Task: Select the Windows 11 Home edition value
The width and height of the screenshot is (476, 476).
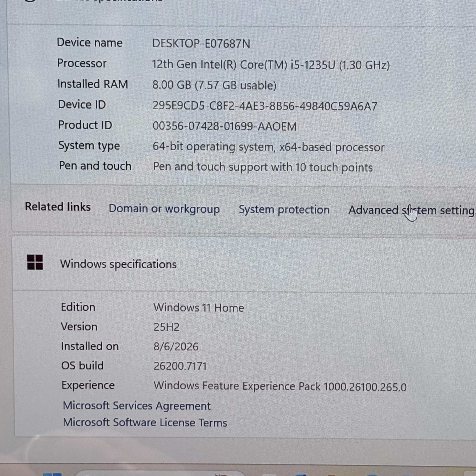Action: click(199, 308)
